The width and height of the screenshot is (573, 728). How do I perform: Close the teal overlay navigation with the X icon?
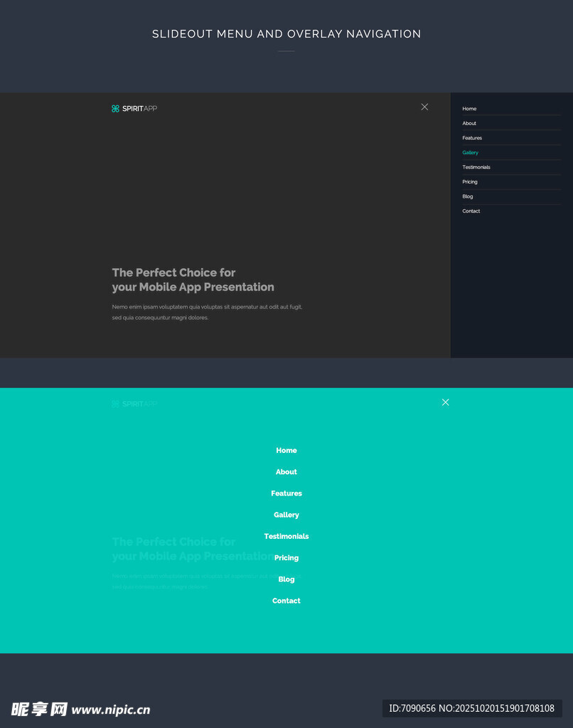coord(445,402)
